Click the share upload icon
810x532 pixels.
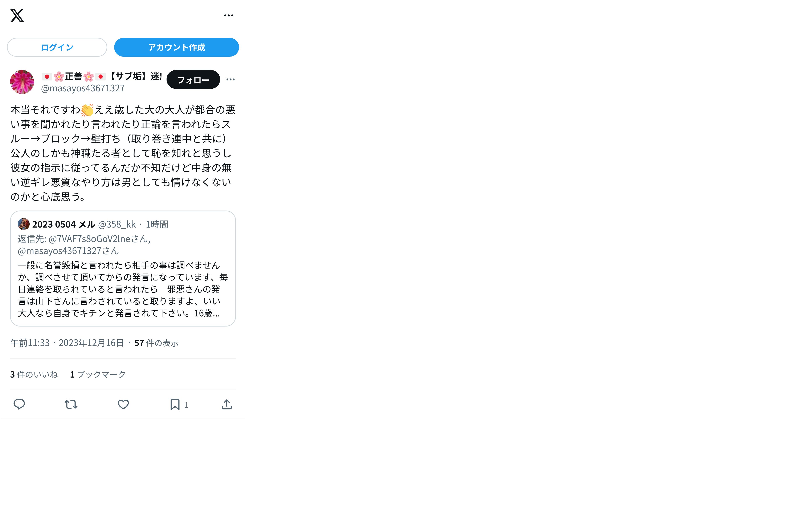point(227,404)
